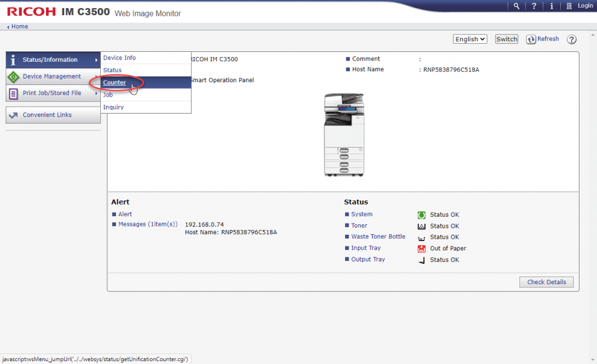The width and height of the screenshot is (597, 364).
Task: Click the Login door icon
Action: pyautogui.click(x=569, y=6)
